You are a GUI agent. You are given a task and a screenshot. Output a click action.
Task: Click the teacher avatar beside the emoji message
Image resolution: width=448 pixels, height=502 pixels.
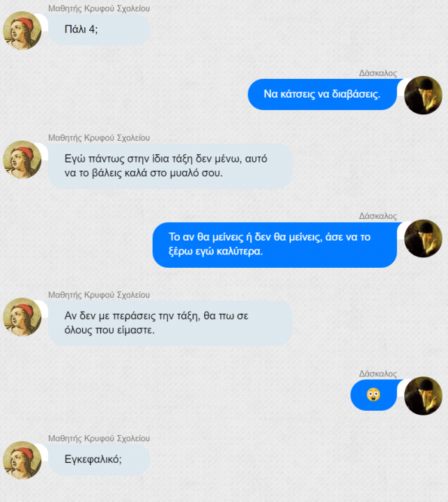424,396
